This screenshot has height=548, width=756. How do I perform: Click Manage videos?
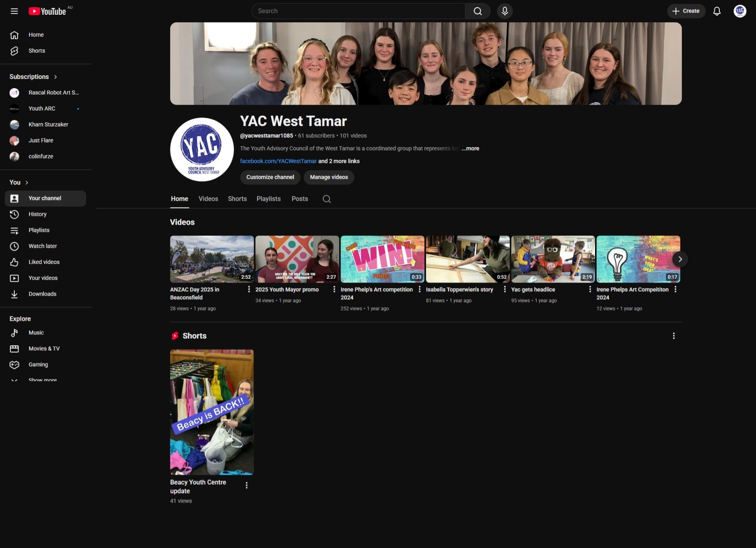tap(329, 177)
